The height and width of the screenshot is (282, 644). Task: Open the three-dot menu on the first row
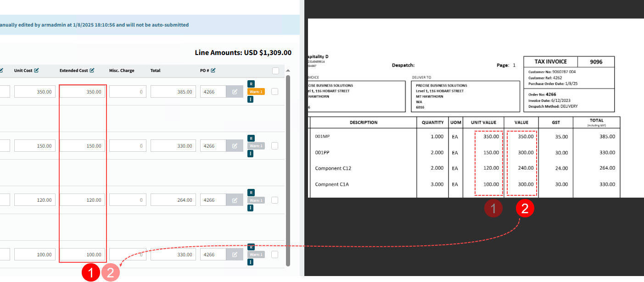point(251,100)
